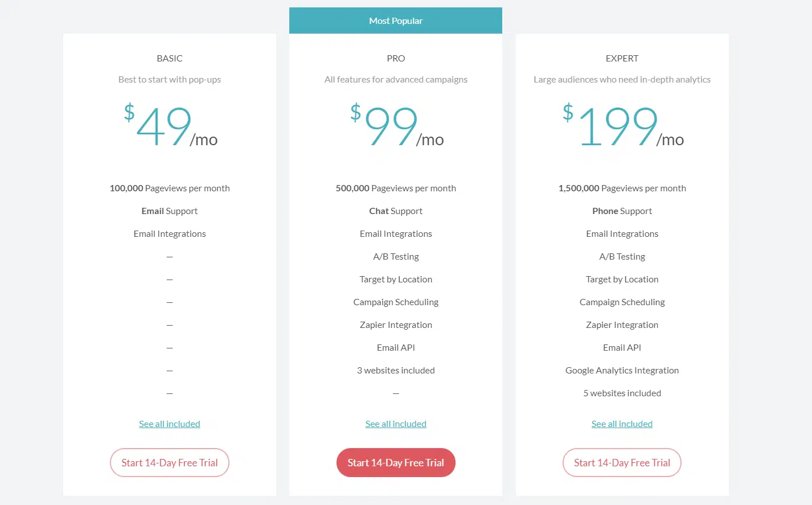Click 3 websites included in Pro plan
812x505 pixels.
tap(396, 371)
